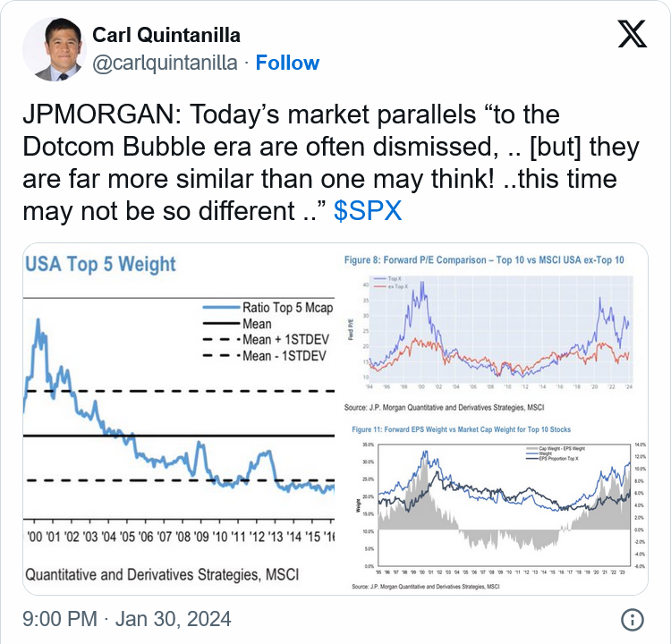Click the USA Top 5 Weight title
This screenshot has height=644, width=671.
(x=100, y=264)
